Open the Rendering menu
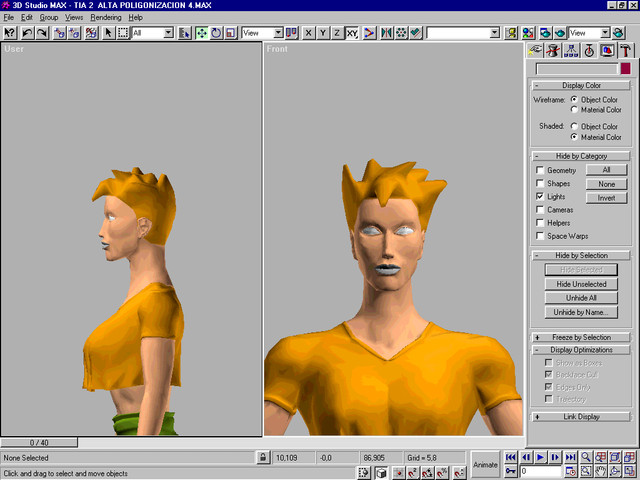Screen dimensions: 640x480 pos(106,18)
